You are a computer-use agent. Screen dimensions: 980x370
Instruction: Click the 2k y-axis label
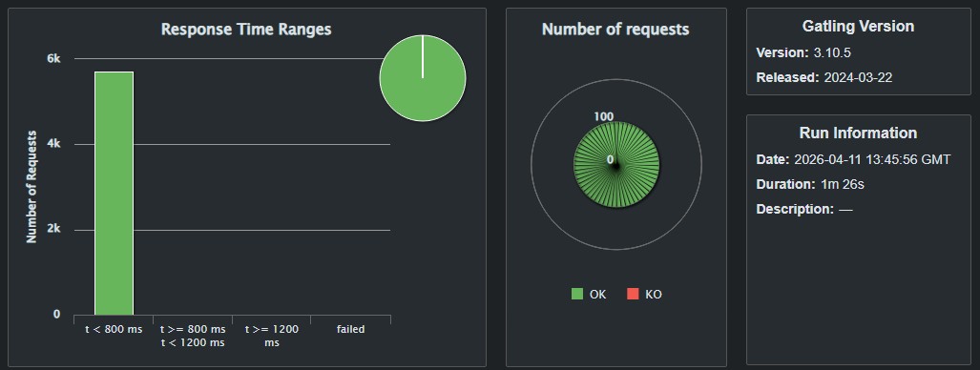[x=54, y=230]
